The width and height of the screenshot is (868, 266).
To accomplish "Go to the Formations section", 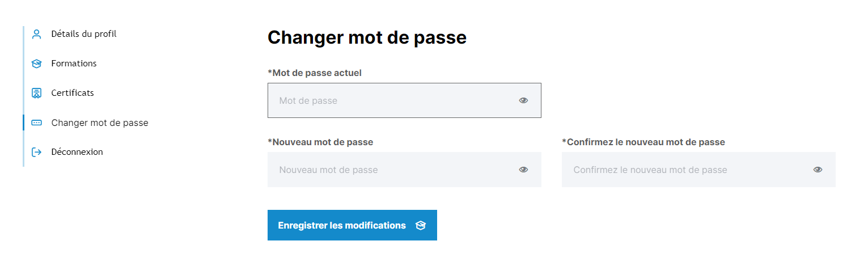I will point(74,64).
